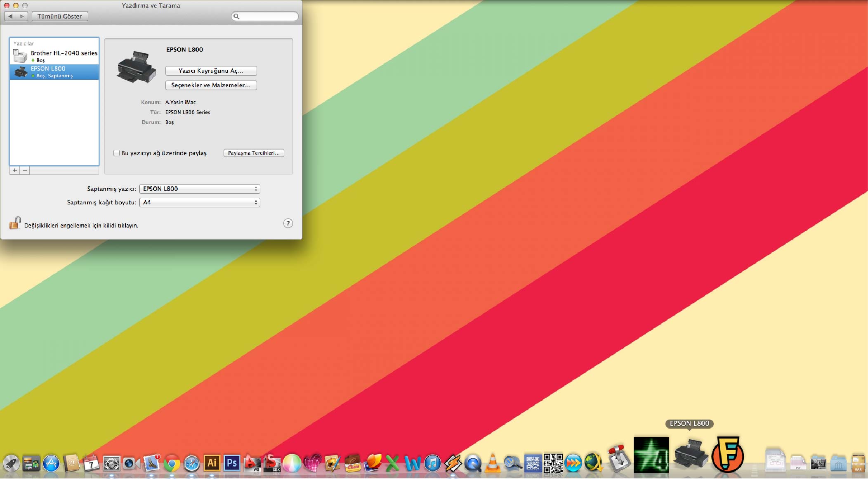Open the PDF document stack in Dock
868x479 pixels.
click(x=798, y=462)
